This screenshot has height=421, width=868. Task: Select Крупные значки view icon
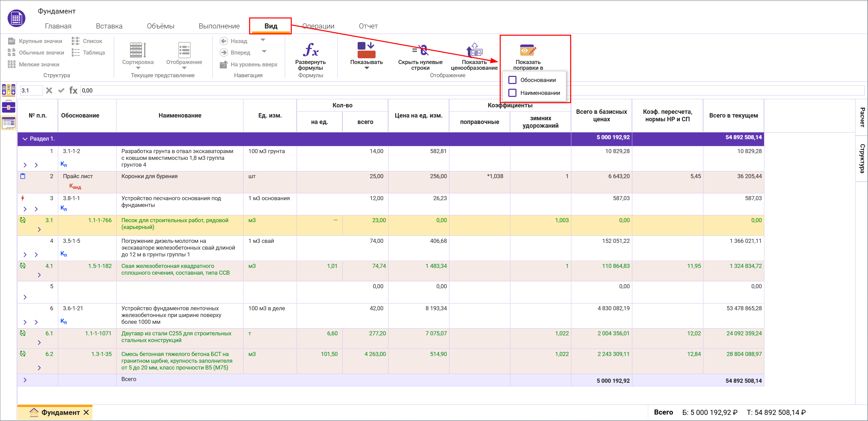[12, 41]
